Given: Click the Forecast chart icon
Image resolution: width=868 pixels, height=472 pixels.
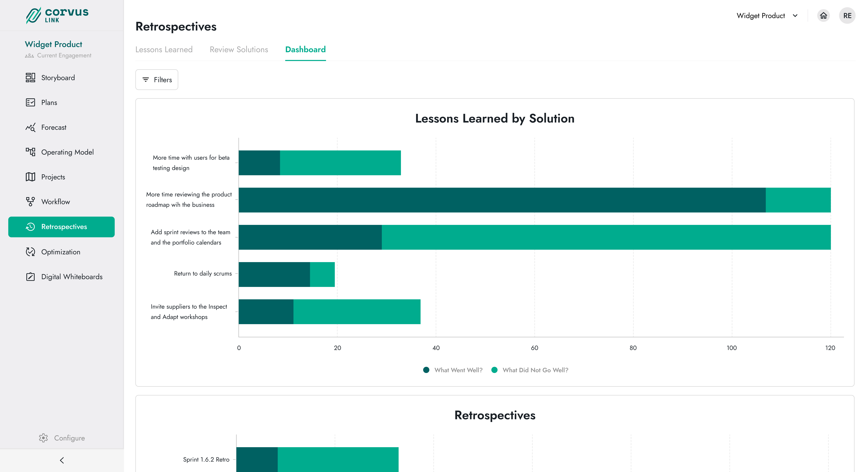Looking at the screenshot, I should [x=30, y=127].
